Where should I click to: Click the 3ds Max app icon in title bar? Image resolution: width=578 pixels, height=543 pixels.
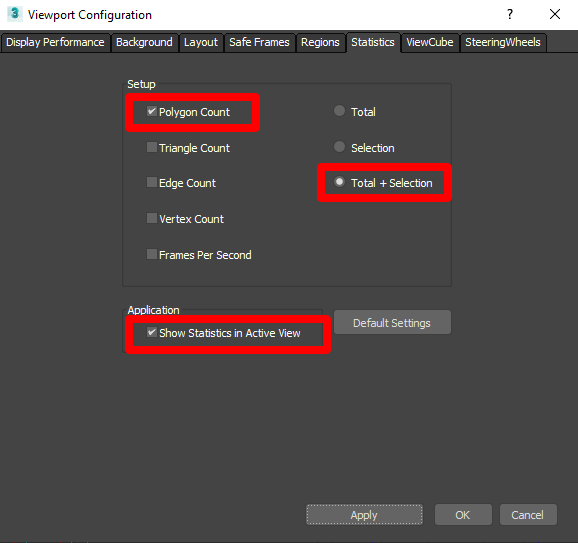click(x=14, y=14)
